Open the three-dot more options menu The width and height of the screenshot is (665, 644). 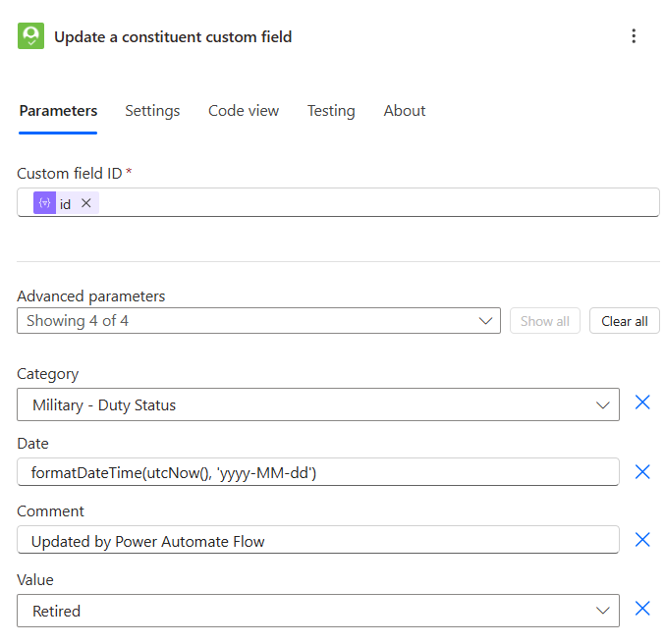(634, 36)
